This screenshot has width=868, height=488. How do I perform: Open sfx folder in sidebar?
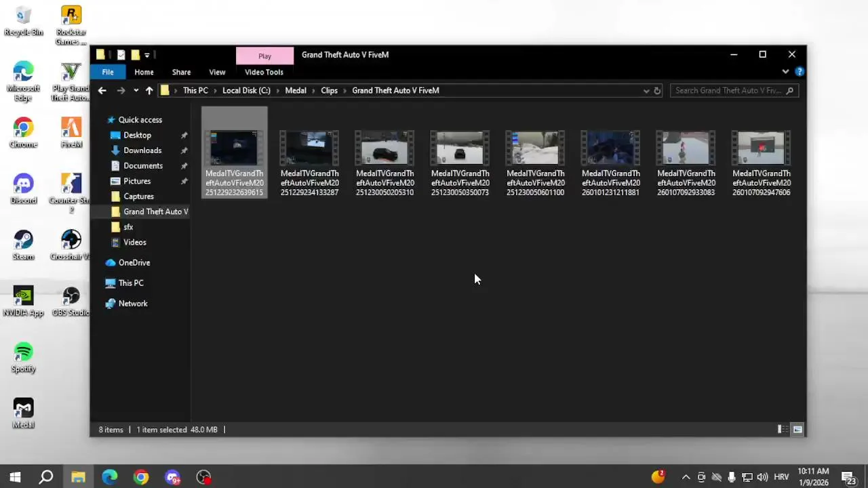tap(128, 227)
